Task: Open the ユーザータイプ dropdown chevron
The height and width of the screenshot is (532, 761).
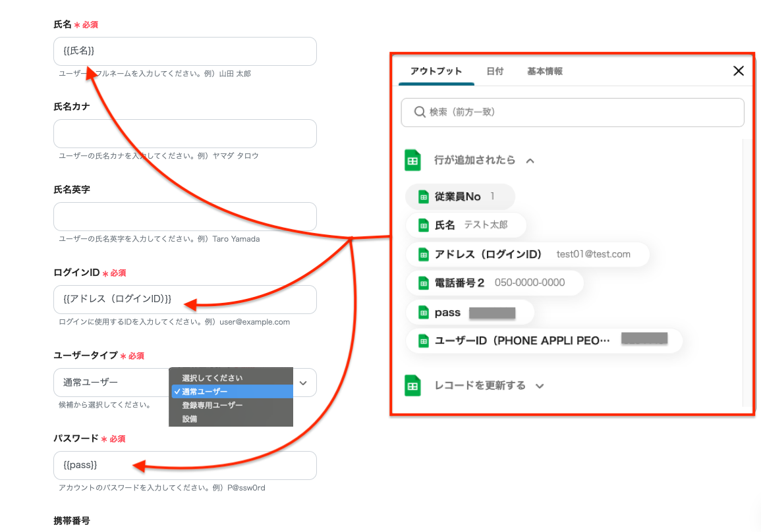Action: [303, 383]
